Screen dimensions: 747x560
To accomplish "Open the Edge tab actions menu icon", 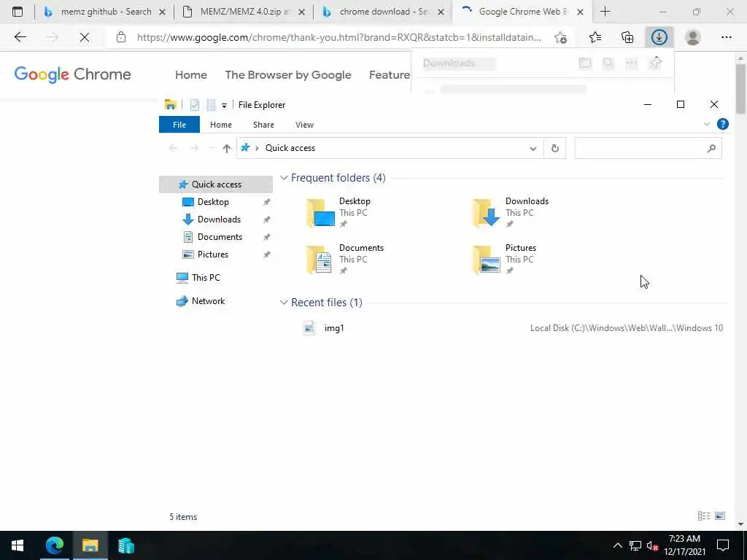I will click(x=18, y=12).
